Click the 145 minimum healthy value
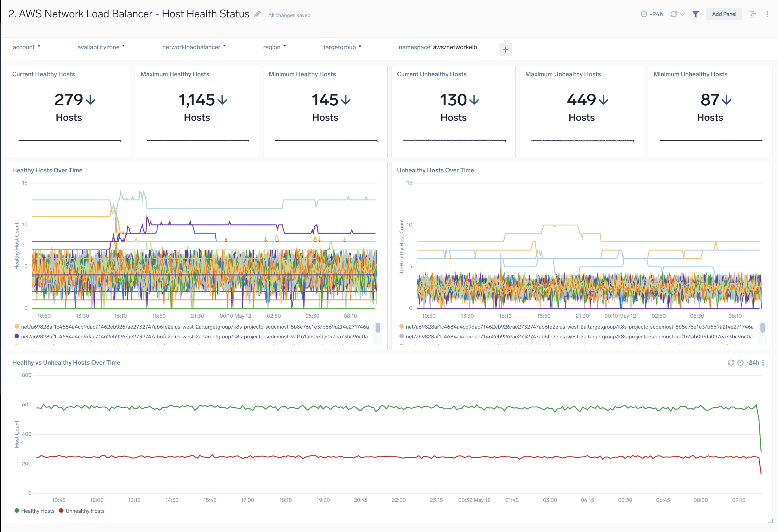778x532 pixels. (325, 100)
